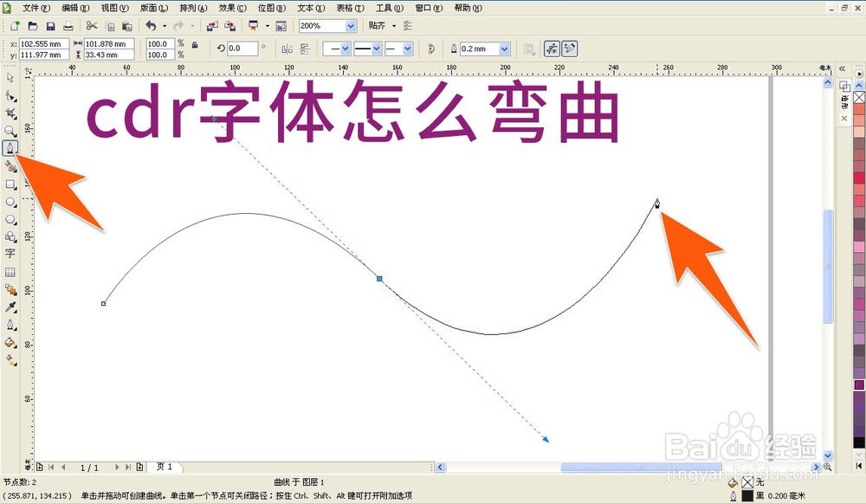Select the Pick tool
The image size is (866, 504).
coord(10,77)
